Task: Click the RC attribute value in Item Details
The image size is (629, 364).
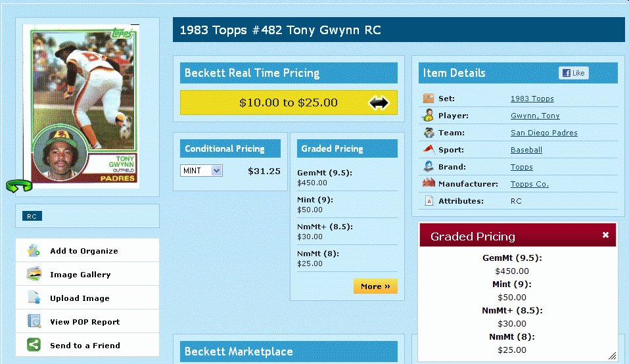Action: point(516,201)
